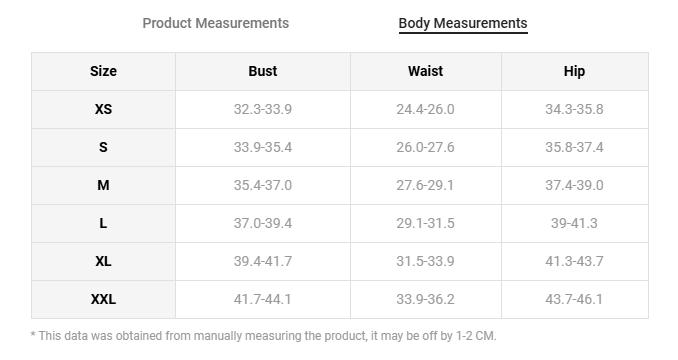Click the Waist column header
Viewport: 678px width, 360px height.
[425, 71]
